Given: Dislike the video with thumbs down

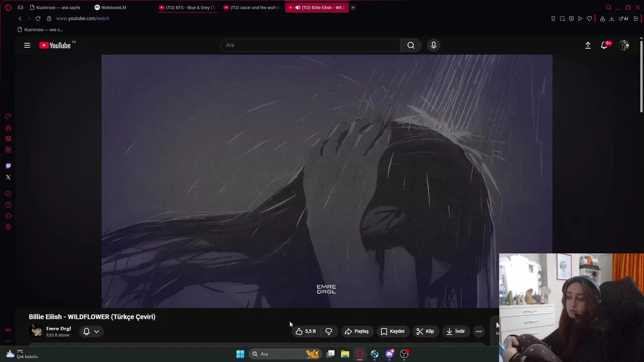Looking at the screenshot, I should 329,331.
